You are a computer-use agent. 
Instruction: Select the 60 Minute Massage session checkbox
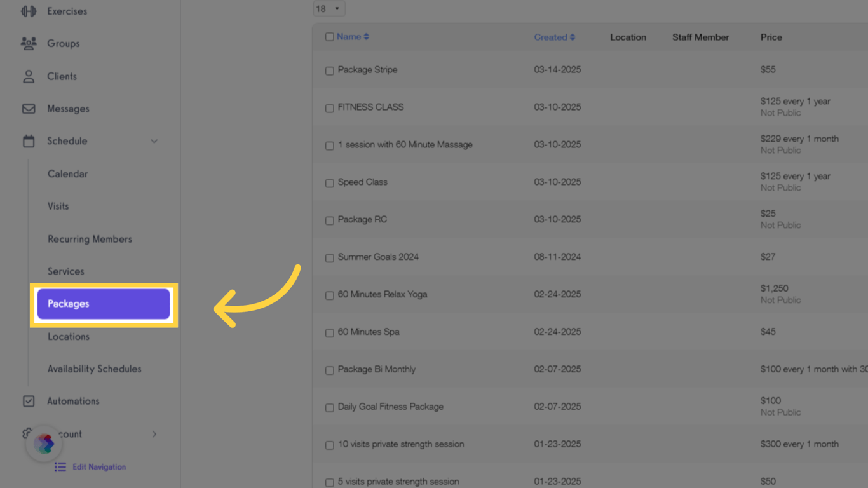click(x=329, y=146)
